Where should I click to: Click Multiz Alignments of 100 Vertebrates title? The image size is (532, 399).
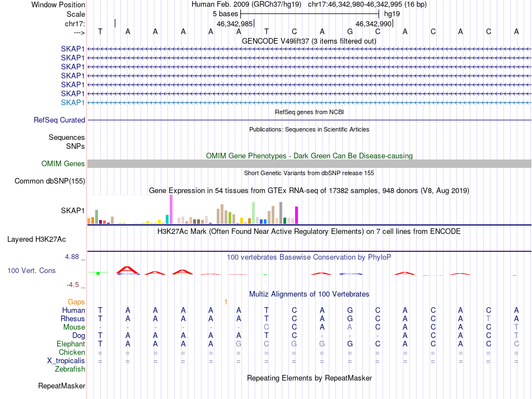click(x=309, y=294)
